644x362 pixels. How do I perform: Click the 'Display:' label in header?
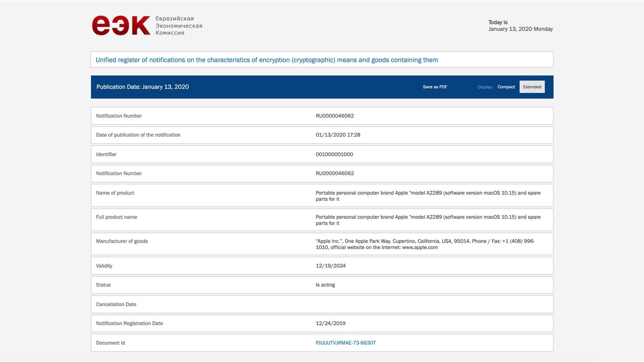(x=486, y=87)
